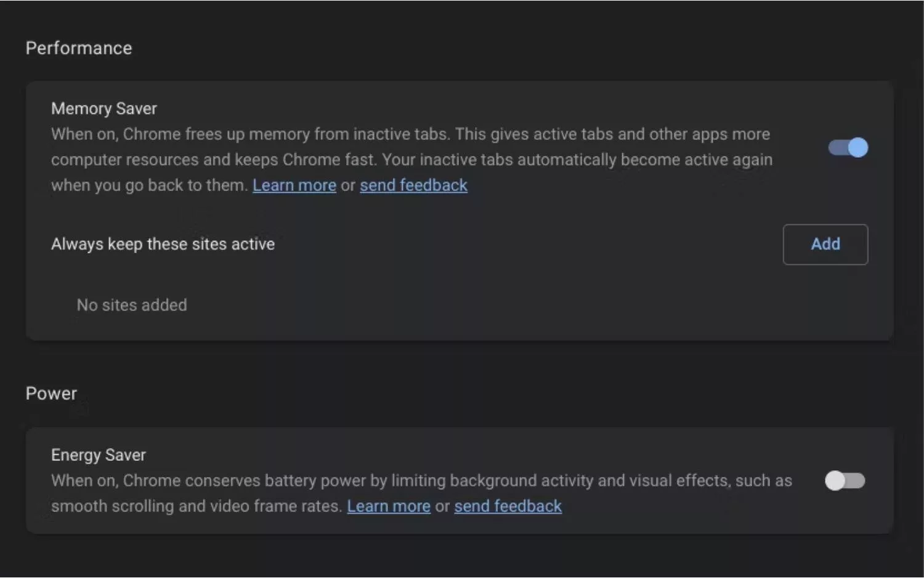Enable the Energy Saver toggle

845,481
